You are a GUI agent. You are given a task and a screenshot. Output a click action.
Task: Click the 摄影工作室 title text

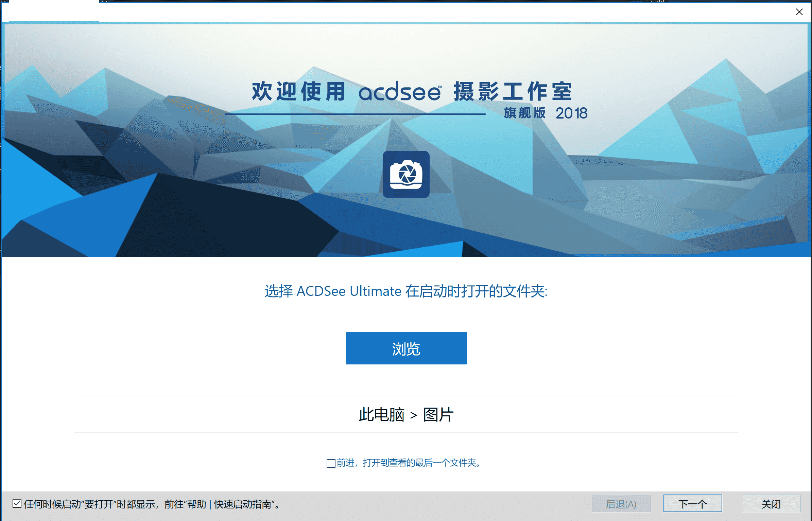[513, 92]
